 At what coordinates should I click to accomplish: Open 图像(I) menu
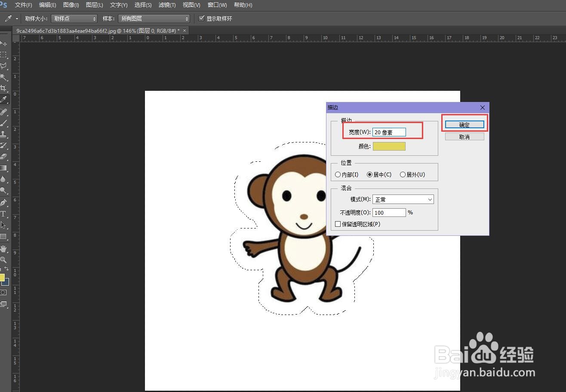click(x=71, y=5)
